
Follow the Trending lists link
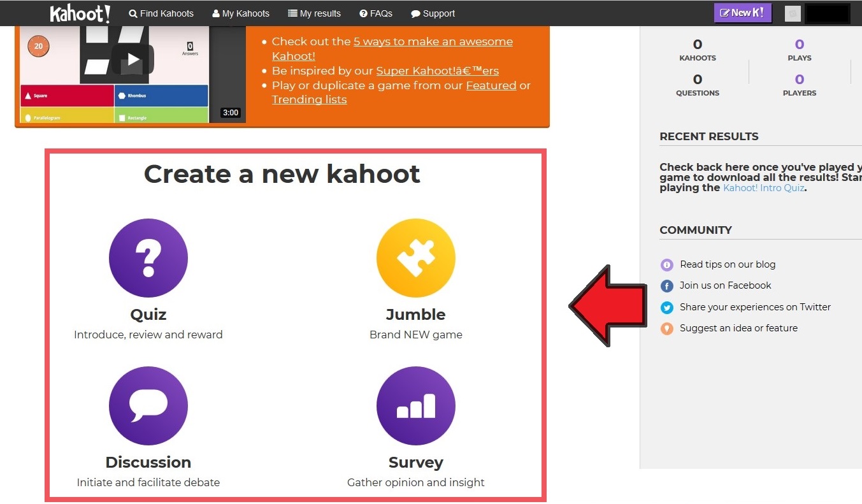[309, 99]
